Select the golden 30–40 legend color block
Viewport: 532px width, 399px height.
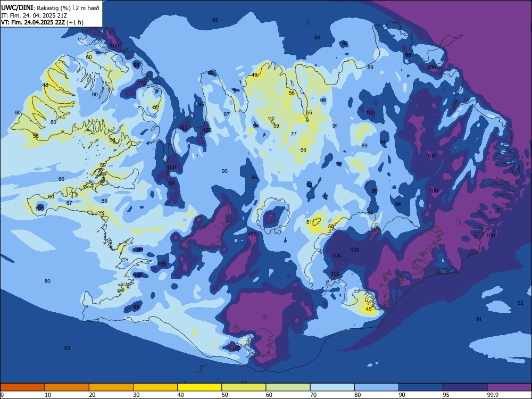point(155,387)
